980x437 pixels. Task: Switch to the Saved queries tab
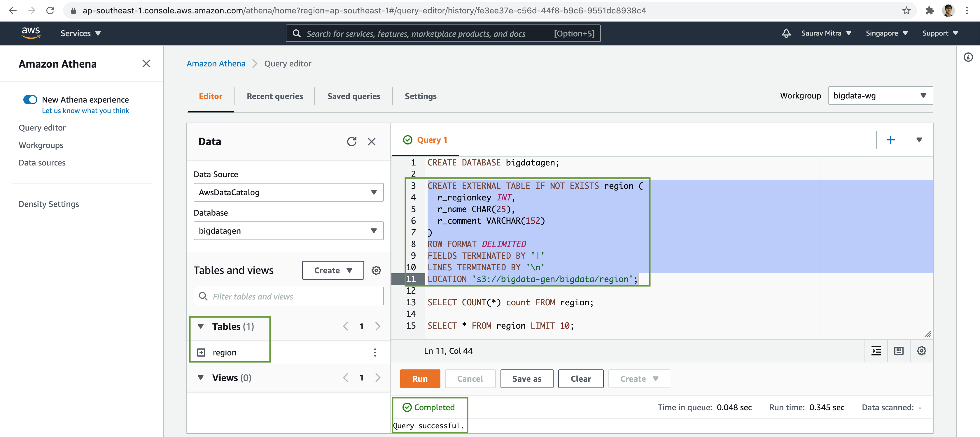tap(354, 96)
